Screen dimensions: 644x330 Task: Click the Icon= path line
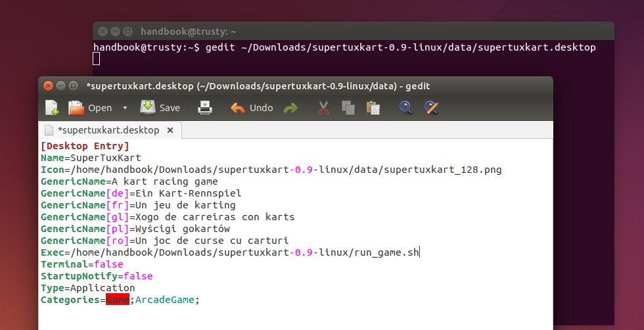point(271,170)
